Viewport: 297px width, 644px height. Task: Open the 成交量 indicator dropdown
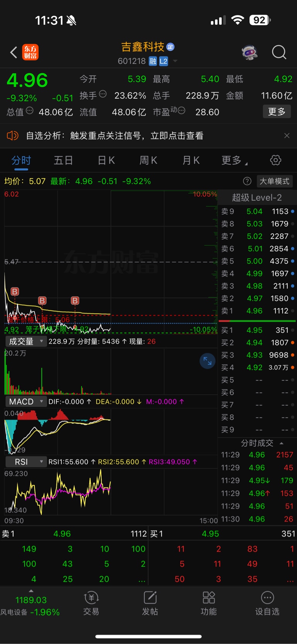click(26, 341)
